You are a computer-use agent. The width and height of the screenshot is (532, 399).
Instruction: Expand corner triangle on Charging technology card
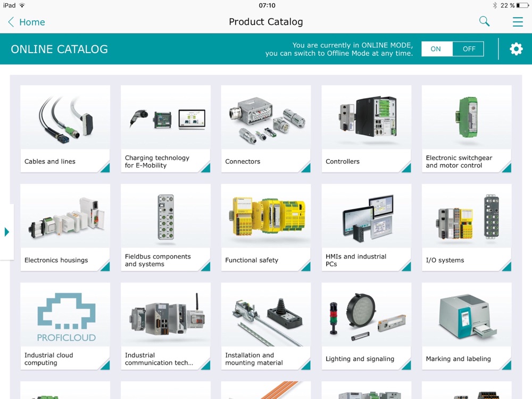tap(206, 168)
